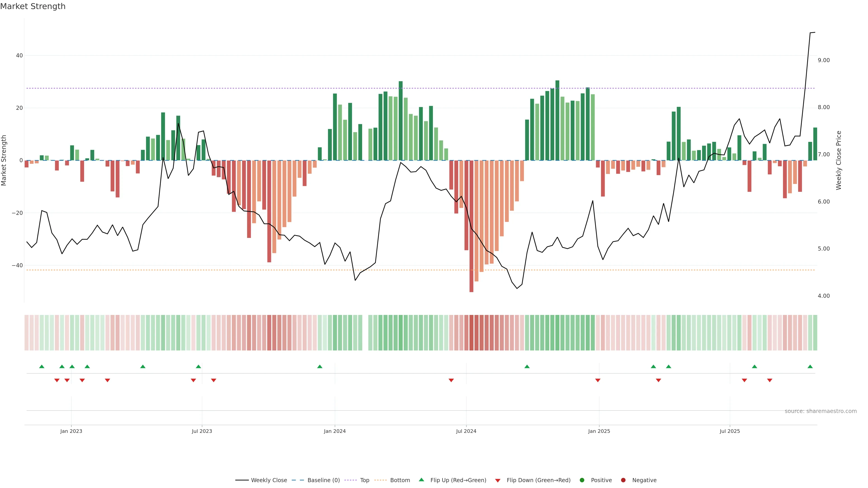Viewport: 868px width, 488px height.
Task: Click the source: sharemaestro.com text
Action: 821,411
